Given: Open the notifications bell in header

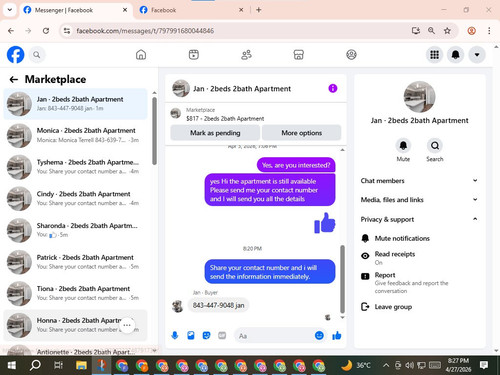Looking at the screenshot, I should [x=456, y=55].
